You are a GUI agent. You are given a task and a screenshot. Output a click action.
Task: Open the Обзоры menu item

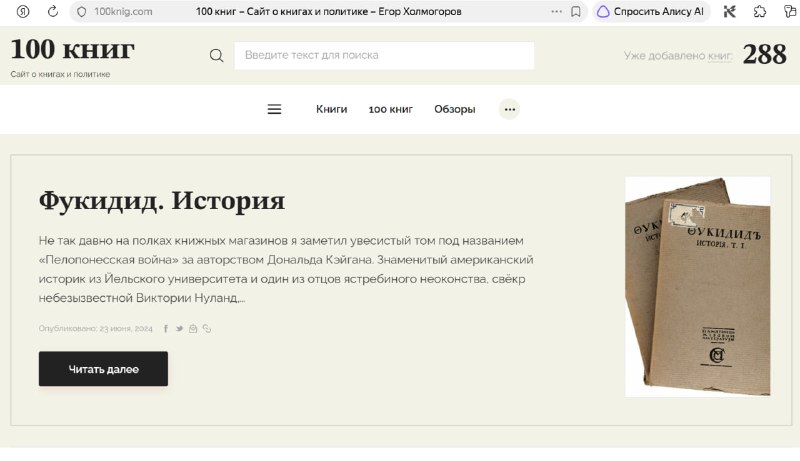point(455,109)
